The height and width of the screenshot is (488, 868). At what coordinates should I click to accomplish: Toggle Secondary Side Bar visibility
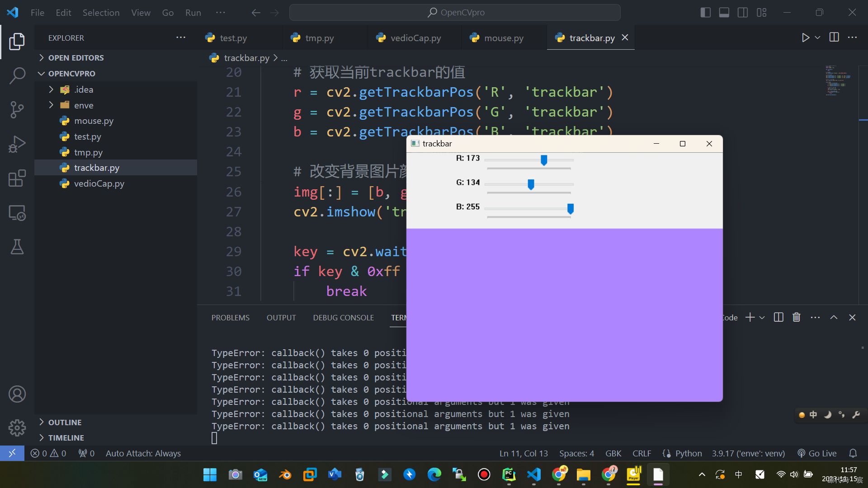[x=743, y=13]
